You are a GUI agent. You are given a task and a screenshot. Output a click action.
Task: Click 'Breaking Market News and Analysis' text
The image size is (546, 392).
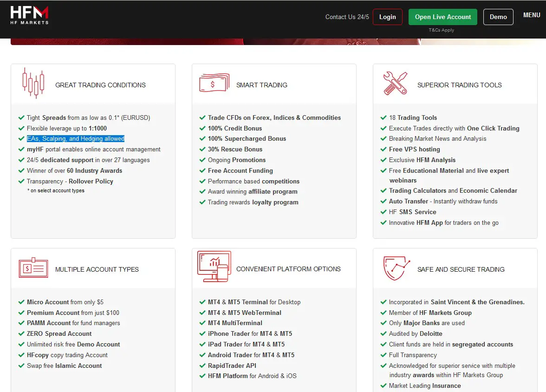point(438,138)
